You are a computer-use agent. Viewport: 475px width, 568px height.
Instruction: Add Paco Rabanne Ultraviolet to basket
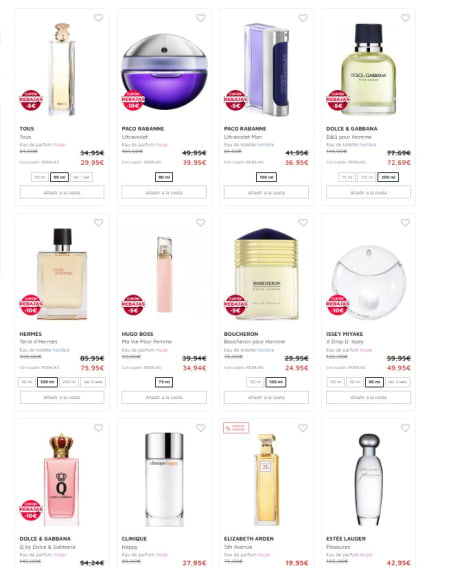click(164, 192)
